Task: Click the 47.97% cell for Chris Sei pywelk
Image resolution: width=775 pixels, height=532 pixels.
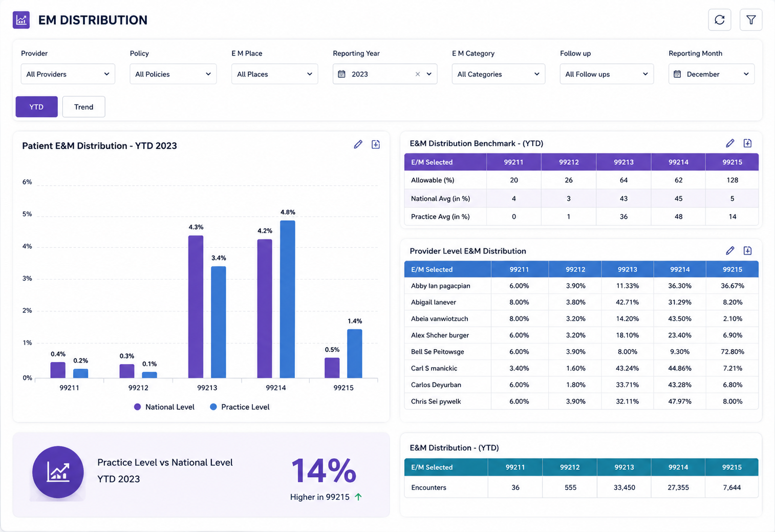Action: [680, 401]
